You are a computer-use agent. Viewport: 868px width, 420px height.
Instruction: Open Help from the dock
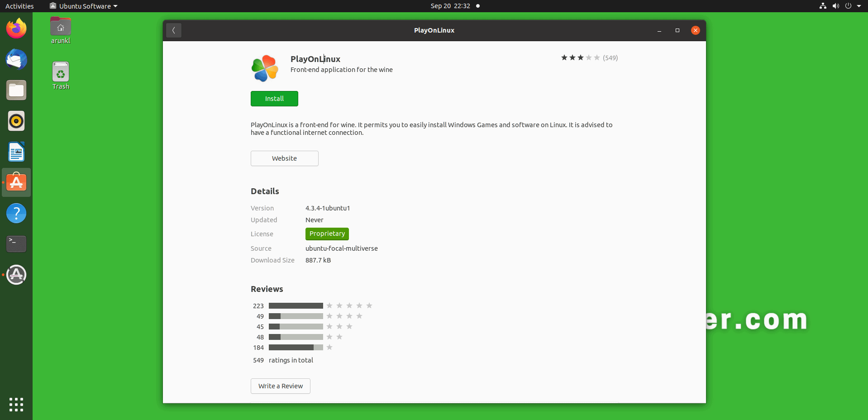[x=16, y=213]
